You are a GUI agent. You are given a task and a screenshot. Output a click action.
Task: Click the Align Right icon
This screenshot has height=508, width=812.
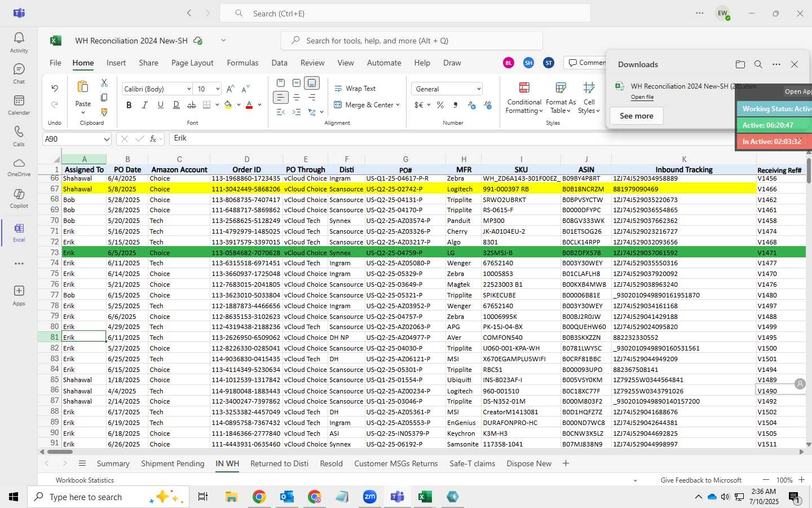click(x=312, y=98)
